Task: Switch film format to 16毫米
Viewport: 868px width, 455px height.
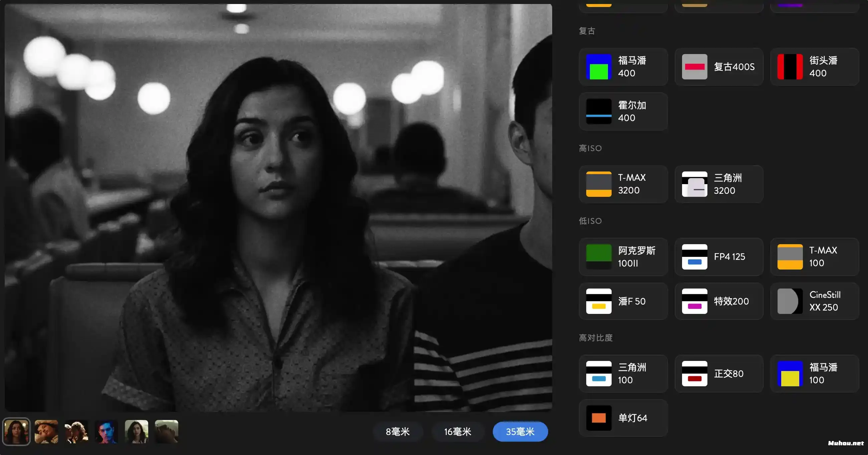Action: (x=458, y=431)
